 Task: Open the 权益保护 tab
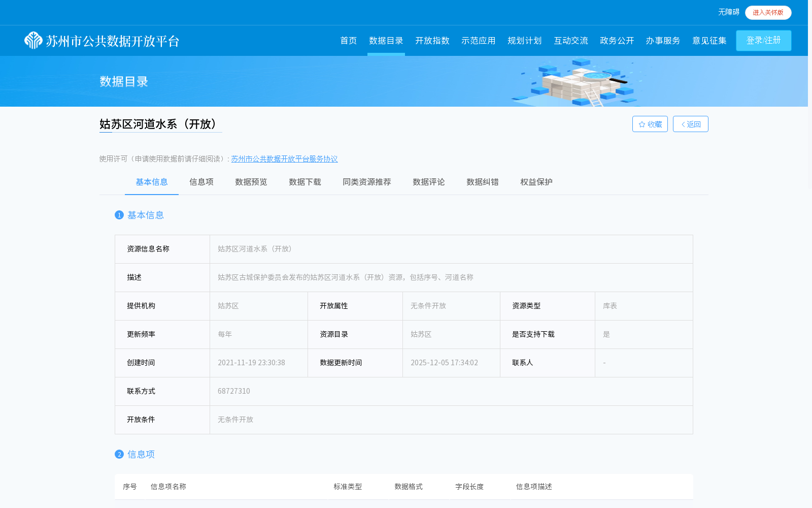click(536, 182)
